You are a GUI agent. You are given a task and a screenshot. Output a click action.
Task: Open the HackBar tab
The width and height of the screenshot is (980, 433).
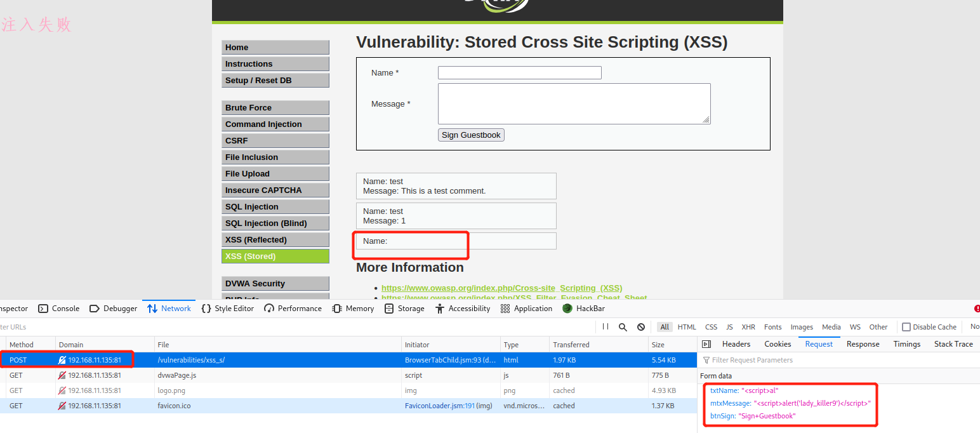pos(583,309)
